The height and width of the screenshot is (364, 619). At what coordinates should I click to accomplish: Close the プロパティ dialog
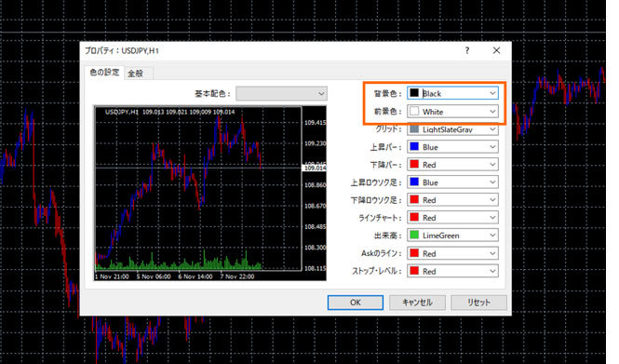(x=497, y=50)
